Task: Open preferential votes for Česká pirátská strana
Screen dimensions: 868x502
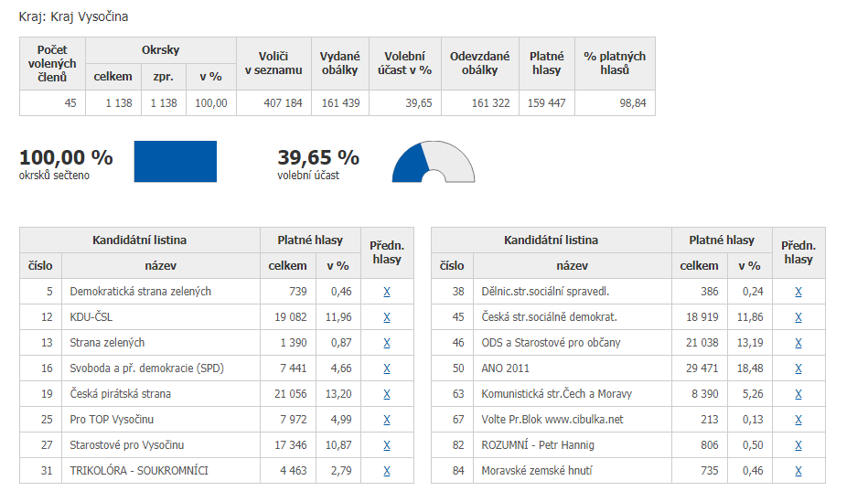Action: (x=387, y=394)
